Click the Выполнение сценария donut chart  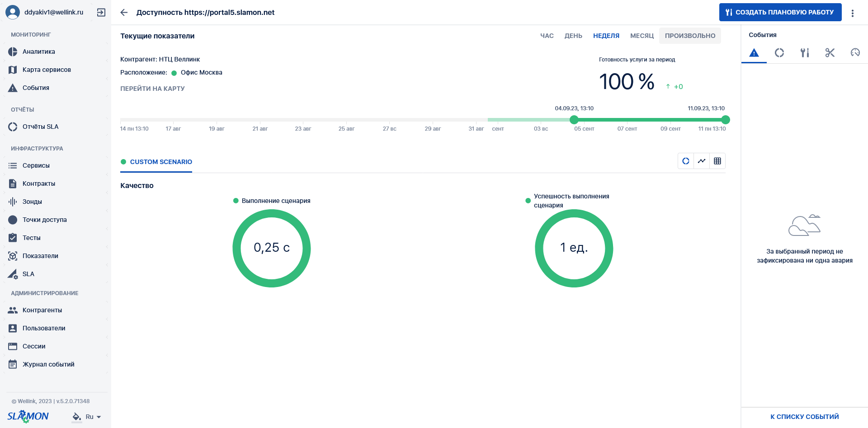click(x=272, y=248)
